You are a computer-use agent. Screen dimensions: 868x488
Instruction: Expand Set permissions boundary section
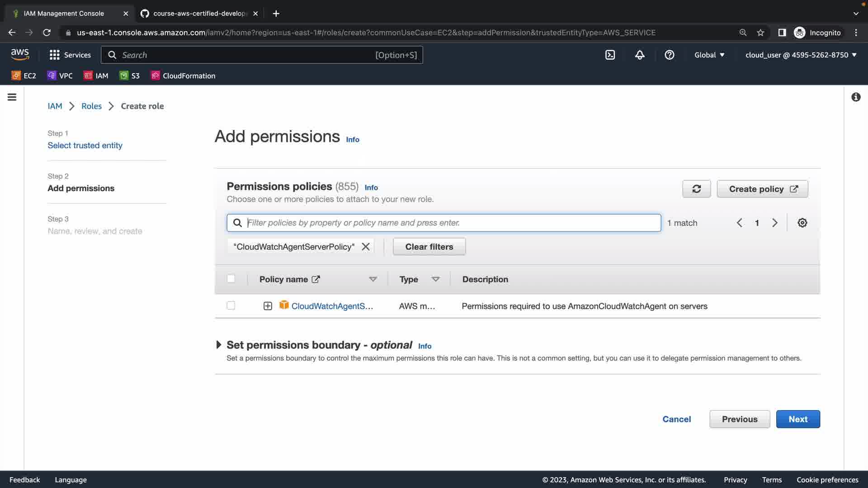219,345
